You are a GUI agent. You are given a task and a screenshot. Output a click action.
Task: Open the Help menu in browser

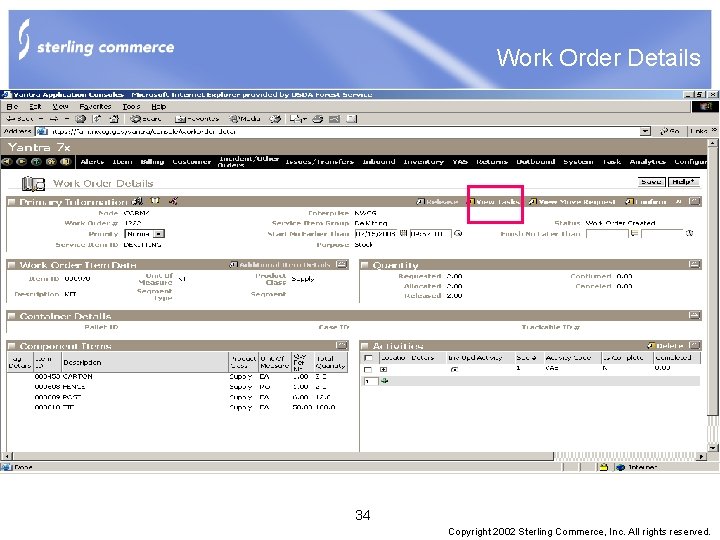pyautogui.click(x=158, y=107)
